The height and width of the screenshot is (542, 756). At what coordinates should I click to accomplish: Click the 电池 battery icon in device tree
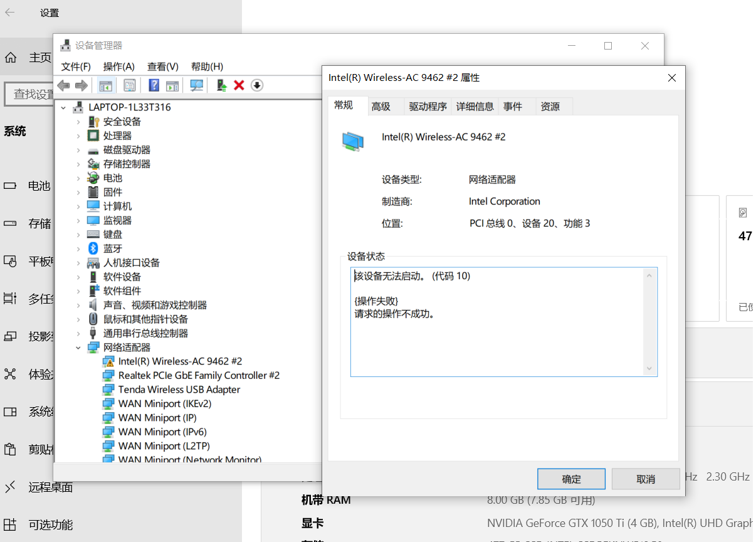(x=93, y=178)
